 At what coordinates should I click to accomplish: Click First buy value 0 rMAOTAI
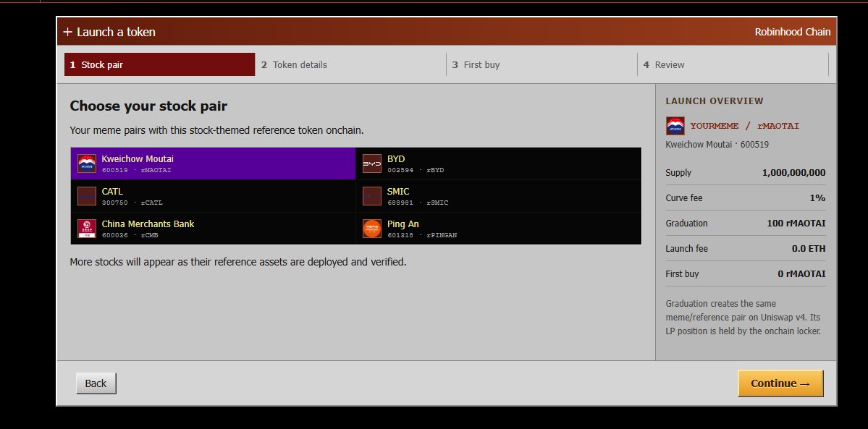(x=801, y=274)
